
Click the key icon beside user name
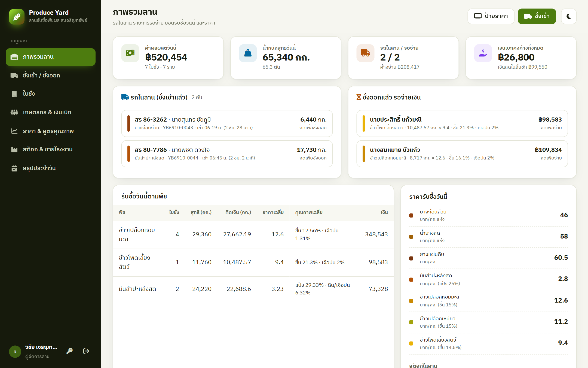69,351
